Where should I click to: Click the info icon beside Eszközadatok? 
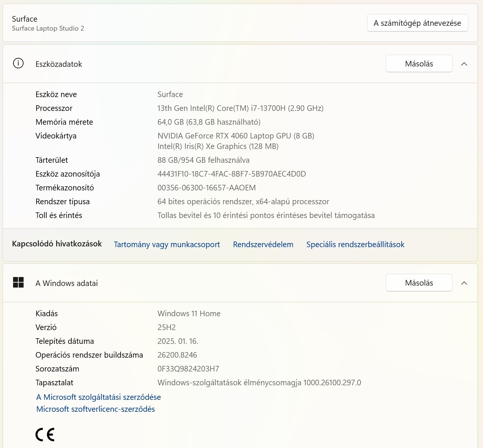point(18,63)
